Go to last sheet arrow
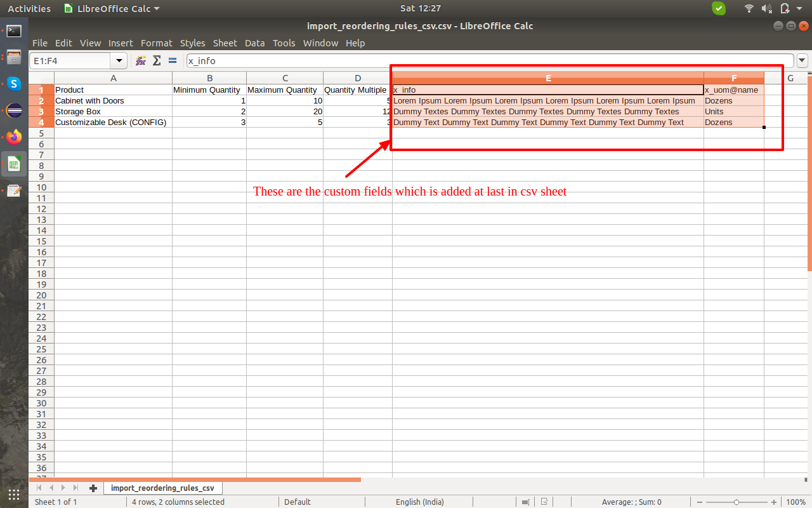 point(75,488)
